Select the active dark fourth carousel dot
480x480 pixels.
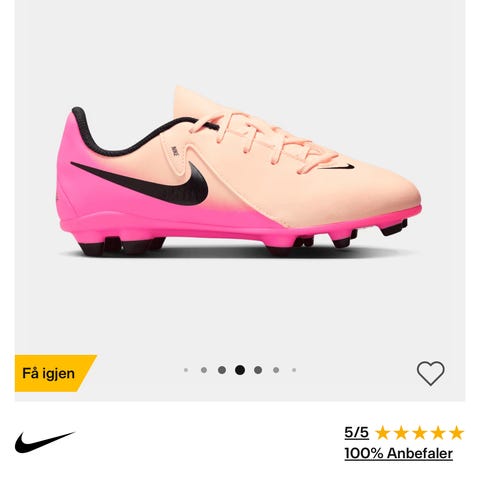[x=240, y=370]
